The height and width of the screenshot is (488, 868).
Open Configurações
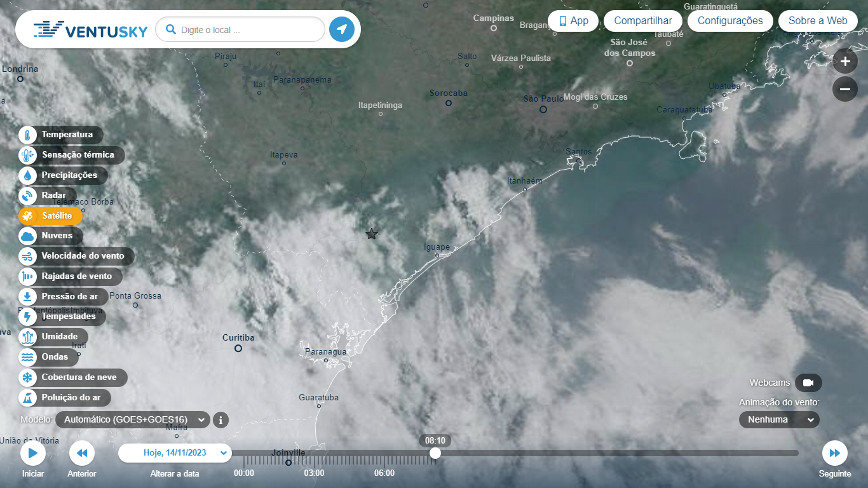pyautogui.click(x=730, y=20)
